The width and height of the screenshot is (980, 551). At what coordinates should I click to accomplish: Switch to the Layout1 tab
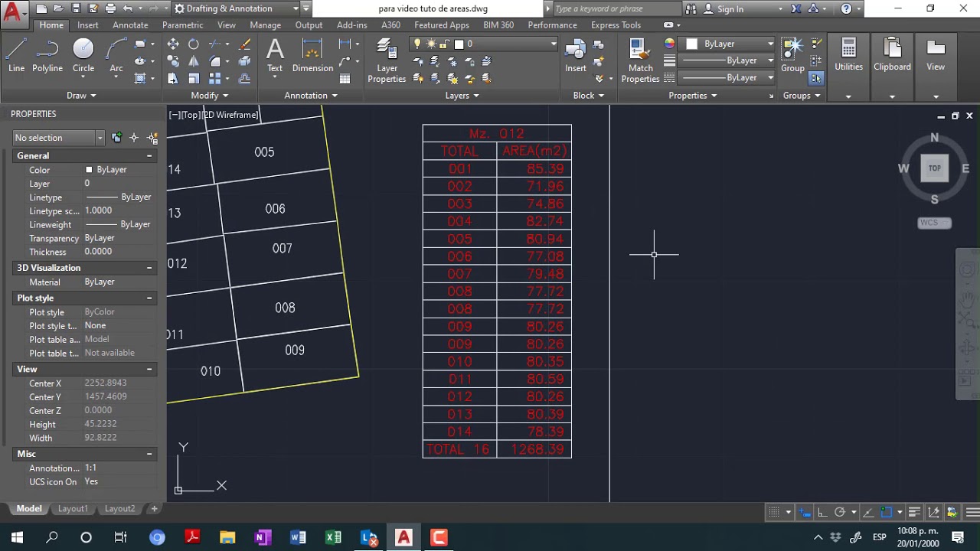73,509
